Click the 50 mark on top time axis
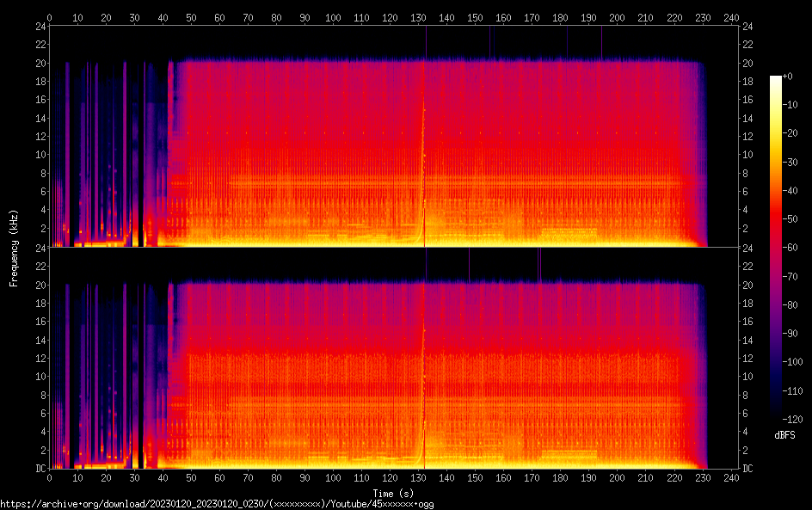812x510 pixels. (x=192, y=17)
